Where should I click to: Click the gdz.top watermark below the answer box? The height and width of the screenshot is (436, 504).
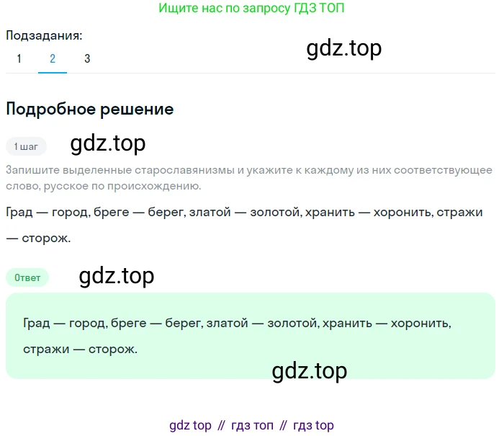pos(310,370)
